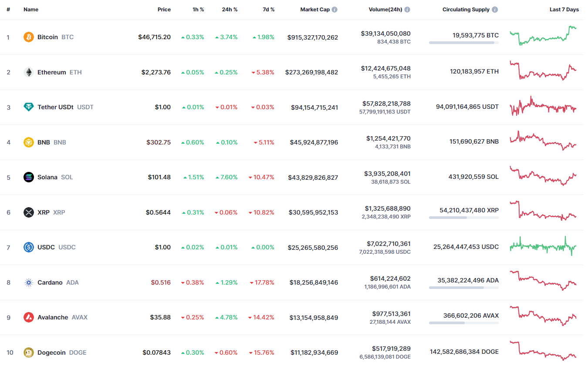Image resolution: width=588 pixels, height=366 pixels.
Task: Click the Volume(24h) info icon
Action: pos(407,10)
